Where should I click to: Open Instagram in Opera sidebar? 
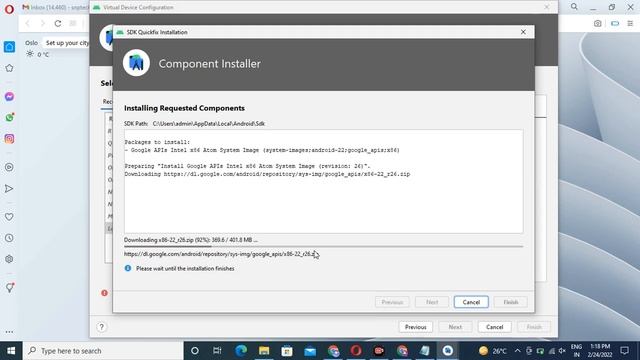pos(9,139)
